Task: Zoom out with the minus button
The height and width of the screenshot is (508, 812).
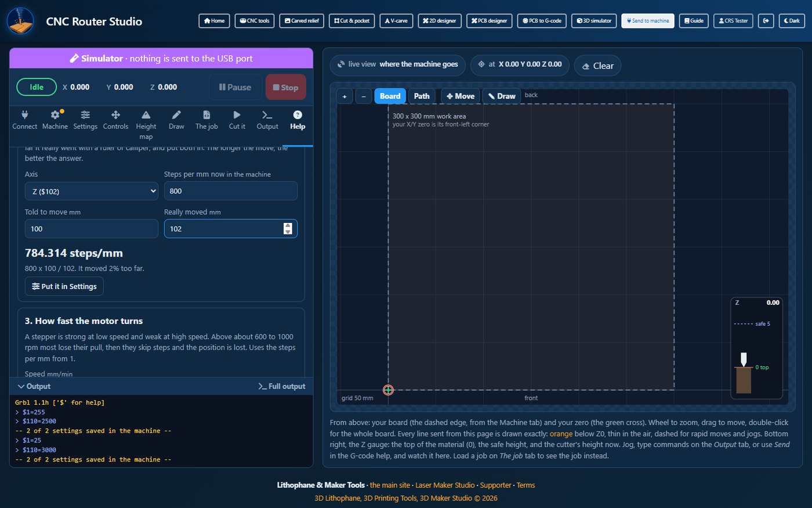Action: (364, 96)
